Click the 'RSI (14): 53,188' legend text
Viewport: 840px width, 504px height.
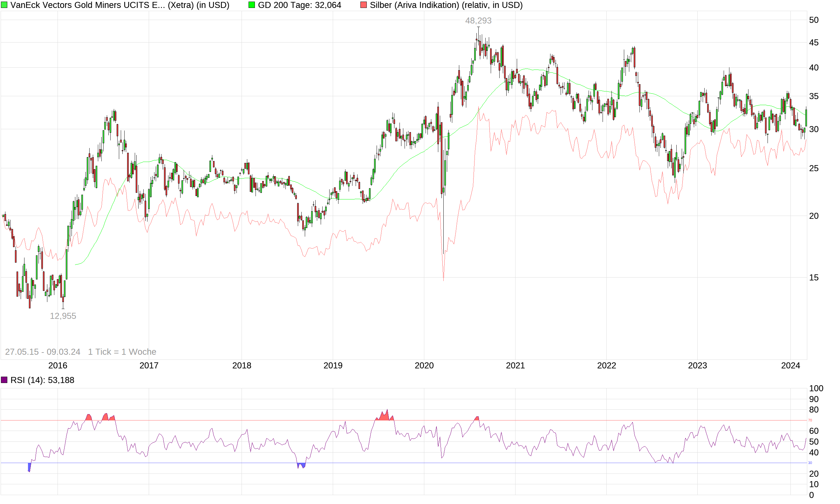43,380
